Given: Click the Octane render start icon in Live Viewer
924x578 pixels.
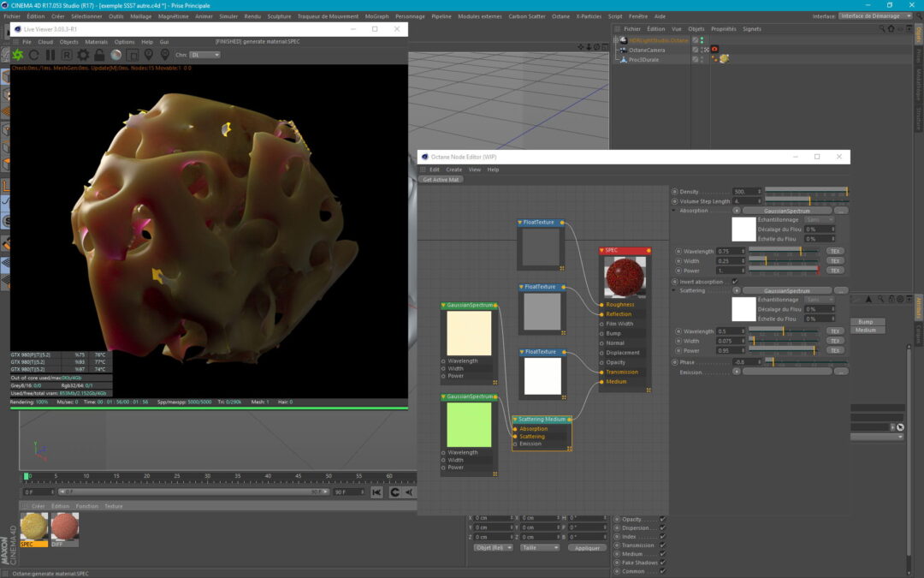Looking at the screenshot, I should [18, 55].
